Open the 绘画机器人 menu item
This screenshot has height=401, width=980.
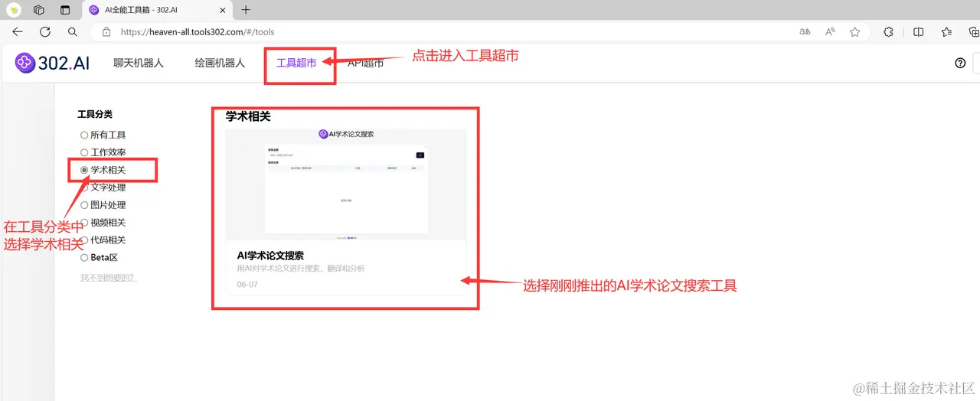point(220,63)
